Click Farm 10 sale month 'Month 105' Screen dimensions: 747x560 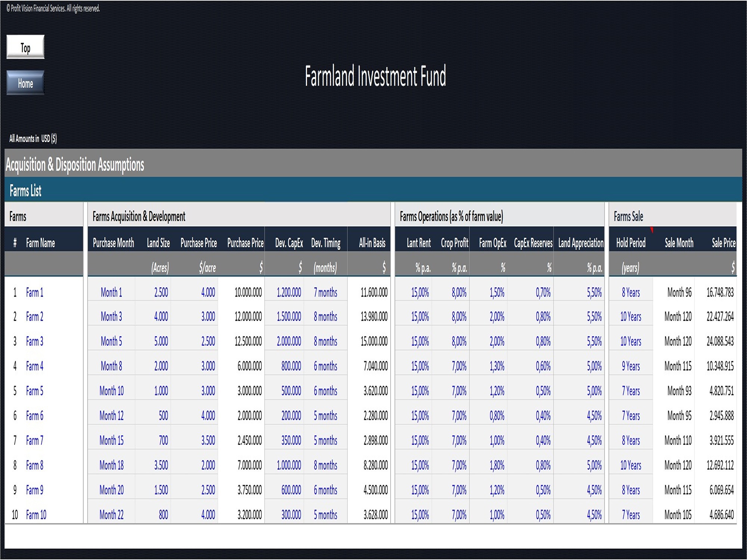click(678, 515)
